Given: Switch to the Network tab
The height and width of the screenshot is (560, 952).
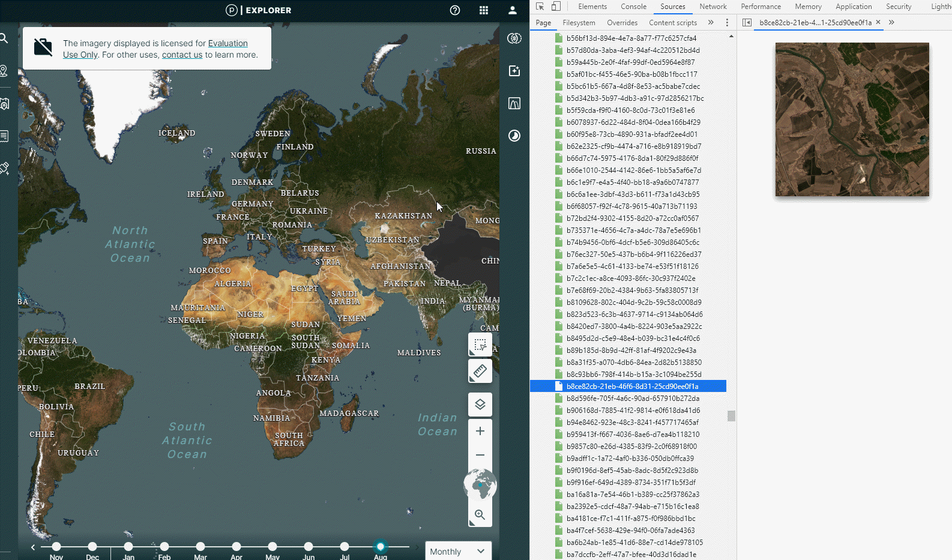Looking at the screenshot, I should (x=712, y=7).
